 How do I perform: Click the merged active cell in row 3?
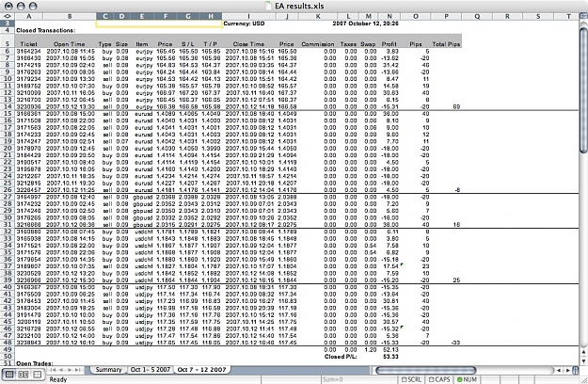159,24
